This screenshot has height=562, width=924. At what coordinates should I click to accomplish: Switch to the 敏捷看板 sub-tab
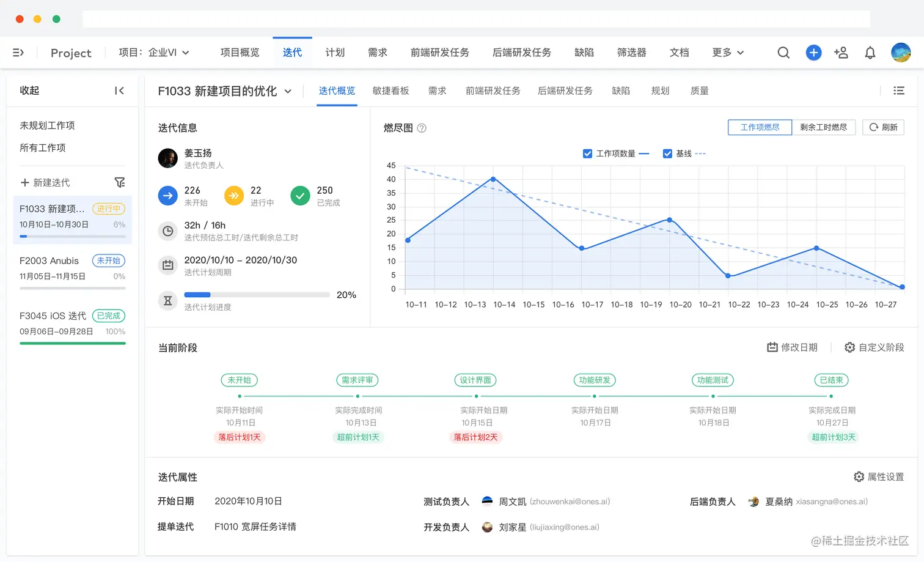pyautogui.click(x=391, y=91)
